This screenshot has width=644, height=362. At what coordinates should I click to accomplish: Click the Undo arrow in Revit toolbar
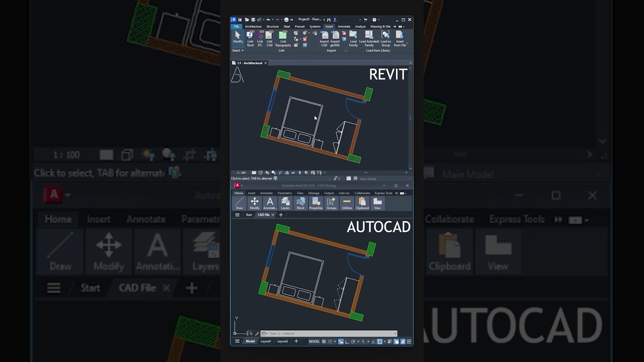coord(268,20)
